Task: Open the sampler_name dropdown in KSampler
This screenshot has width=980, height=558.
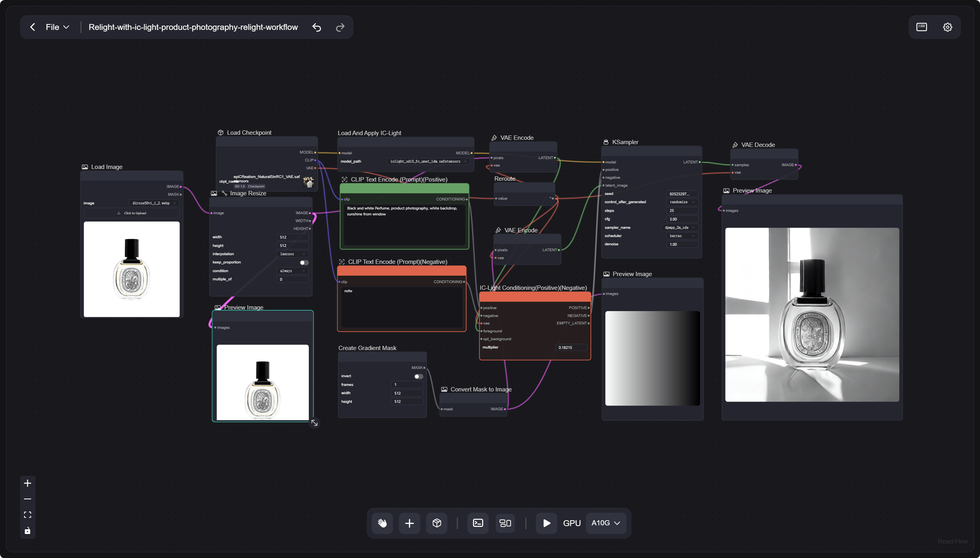Action: 679,228
